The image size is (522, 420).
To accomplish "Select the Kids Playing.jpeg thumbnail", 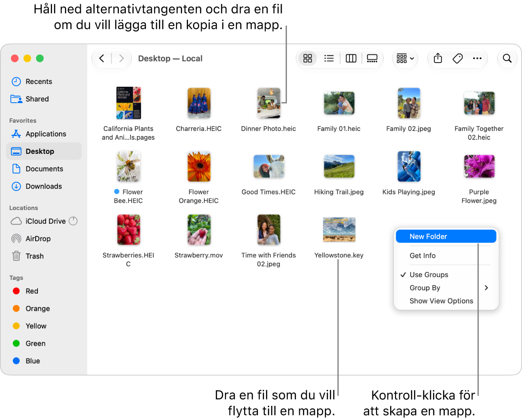I will point(409,166).
